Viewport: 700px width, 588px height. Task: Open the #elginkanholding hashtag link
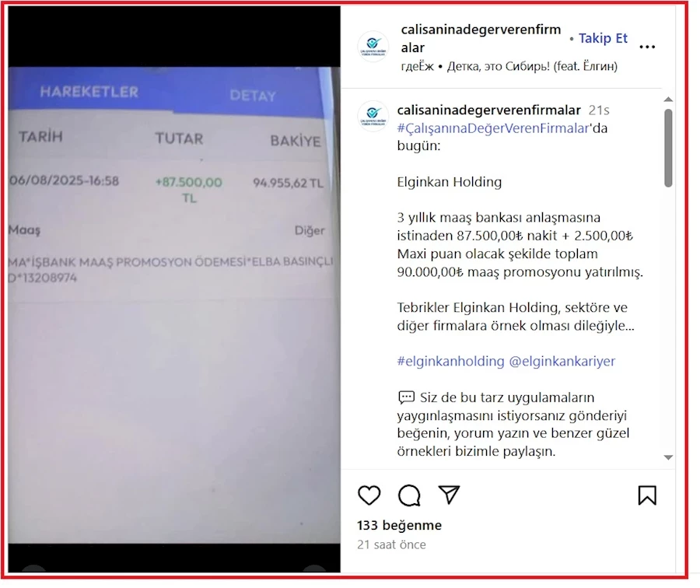450,361
